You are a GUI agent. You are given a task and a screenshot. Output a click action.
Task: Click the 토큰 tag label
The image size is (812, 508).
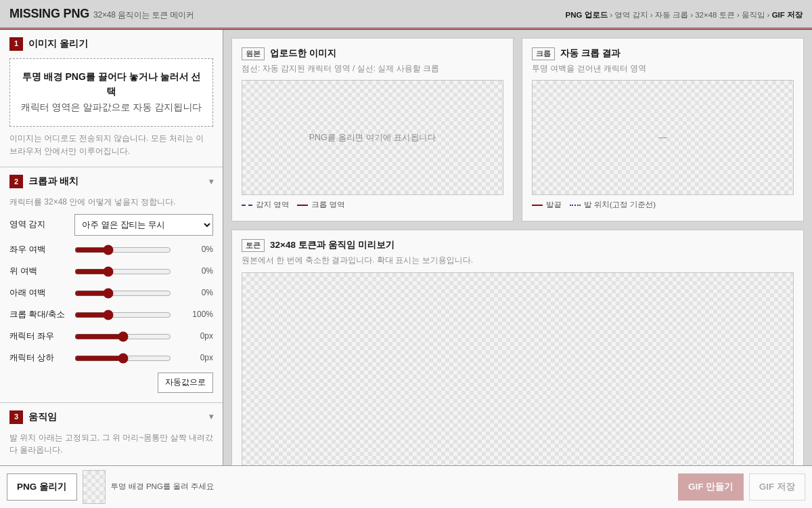253,245
